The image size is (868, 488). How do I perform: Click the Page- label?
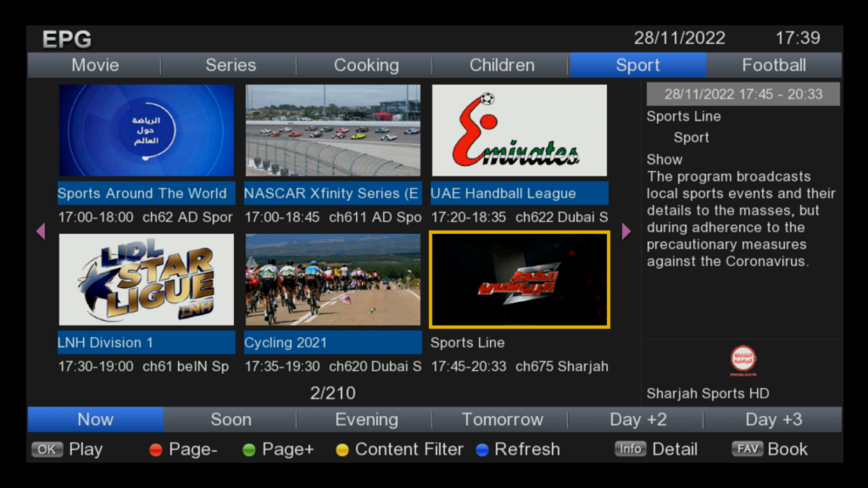(x=193, y=449)
